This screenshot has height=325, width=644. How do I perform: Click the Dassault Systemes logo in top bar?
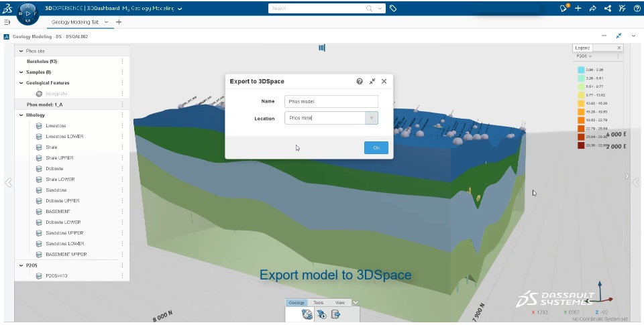pos(7,8)
